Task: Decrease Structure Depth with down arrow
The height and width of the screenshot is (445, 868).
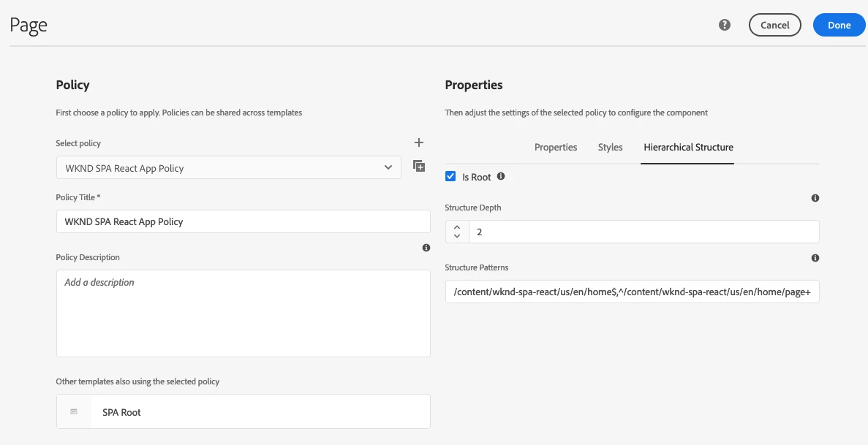Action: click(457, 236)
